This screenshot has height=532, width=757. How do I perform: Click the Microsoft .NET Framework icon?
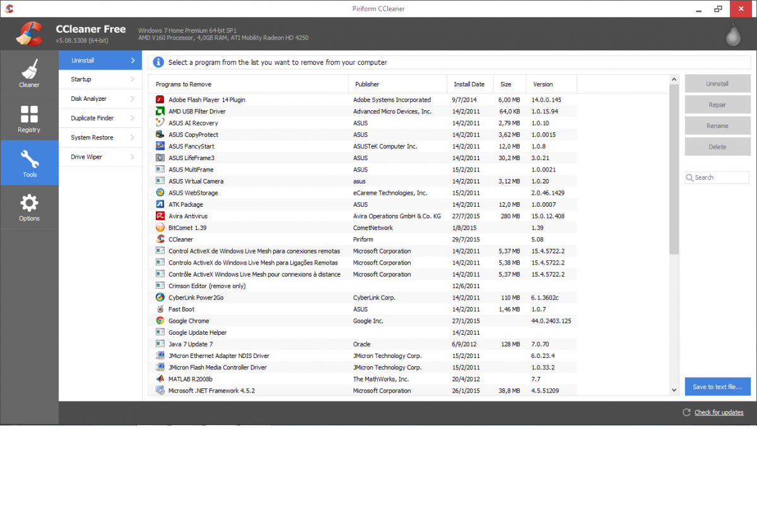tap(160, 391)
